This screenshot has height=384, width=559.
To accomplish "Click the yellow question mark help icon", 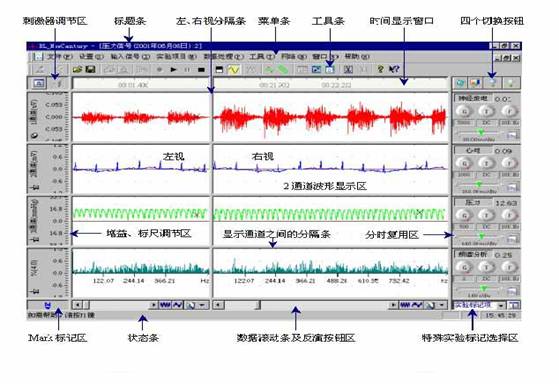I will (x=380, y=69).
